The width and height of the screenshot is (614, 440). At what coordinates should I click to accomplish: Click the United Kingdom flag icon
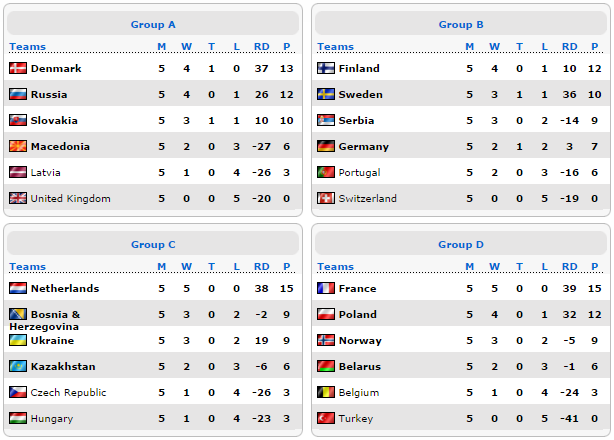coord(18,198)
